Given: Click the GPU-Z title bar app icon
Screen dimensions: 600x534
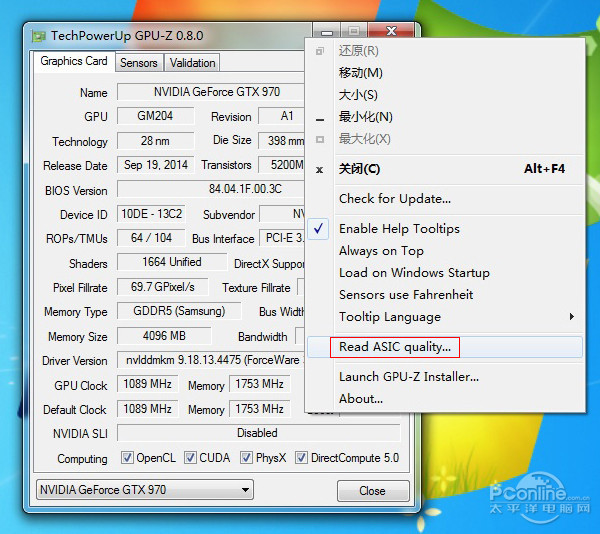Looking at the screenshot, I should pyautogui.click(x=39, y=36).
